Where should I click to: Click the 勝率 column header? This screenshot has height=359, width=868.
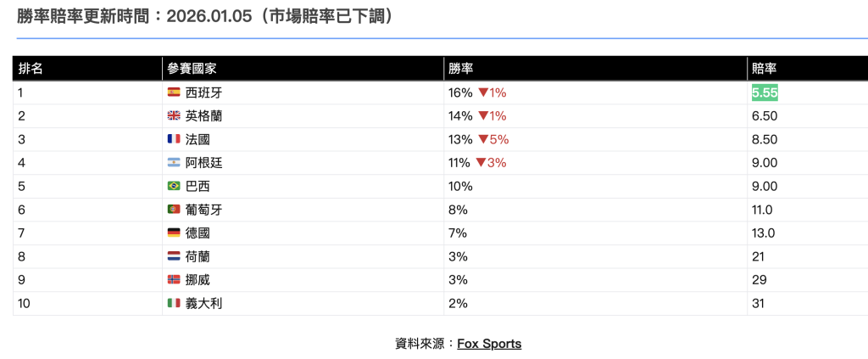[461, 69]
